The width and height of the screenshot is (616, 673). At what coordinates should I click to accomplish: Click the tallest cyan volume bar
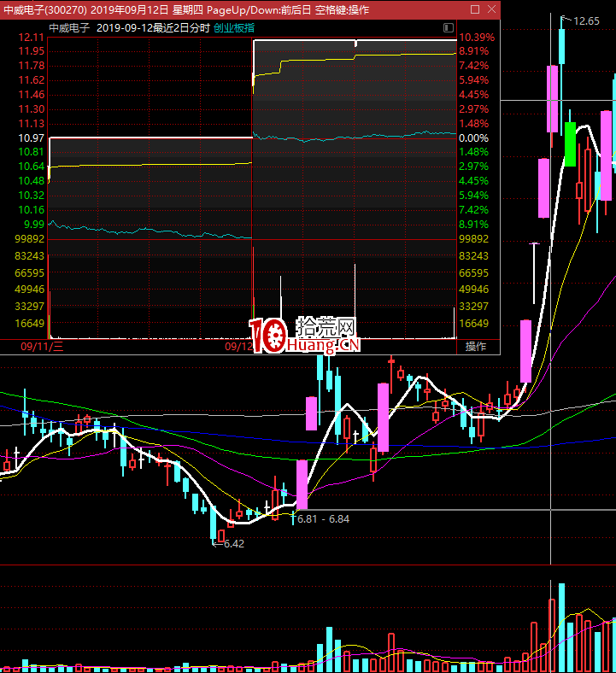561,627
